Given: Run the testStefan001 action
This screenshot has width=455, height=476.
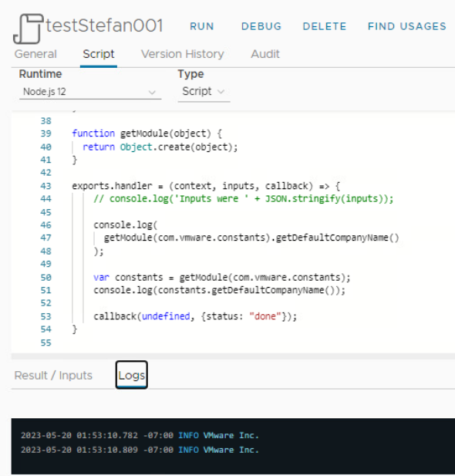Looking at the screenshot, I should point(202,26).
